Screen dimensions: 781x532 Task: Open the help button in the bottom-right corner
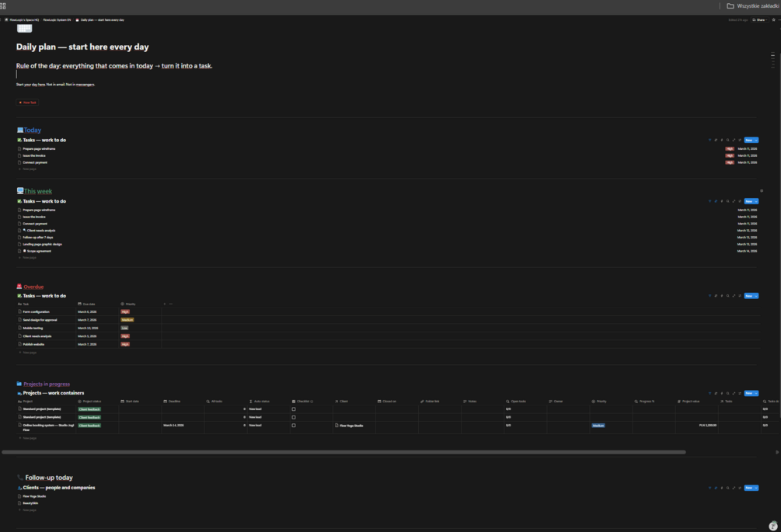click(x=773, y=526)
